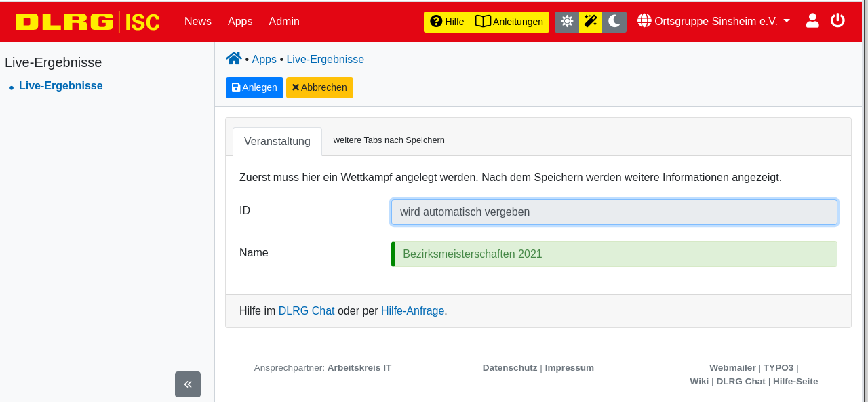
Task: Enable light mode with the sun icon
Action: click(567, 21)
